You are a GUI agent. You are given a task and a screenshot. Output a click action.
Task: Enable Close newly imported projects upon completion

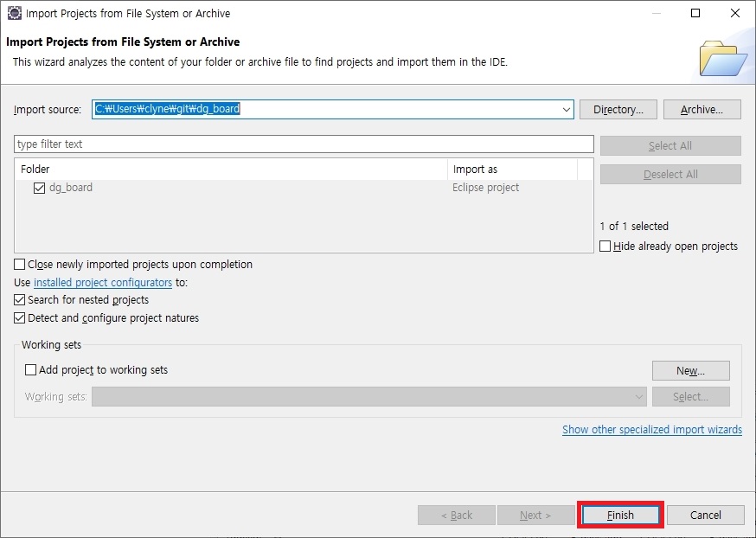(19, 264)
